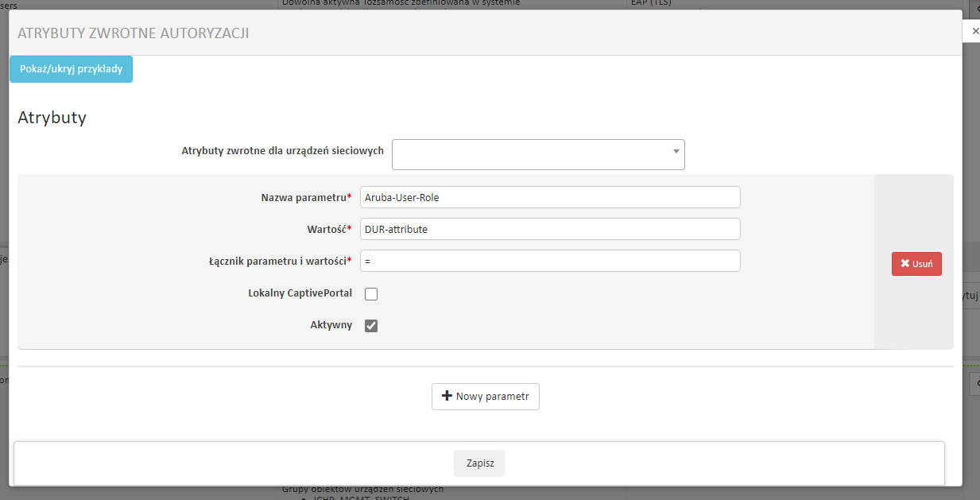Image resolution: width=980 pixels, height=500 pixels.
Task: Close the Atrybuty zwrotne autoryzacji dialog
Action: pos(976,31)
